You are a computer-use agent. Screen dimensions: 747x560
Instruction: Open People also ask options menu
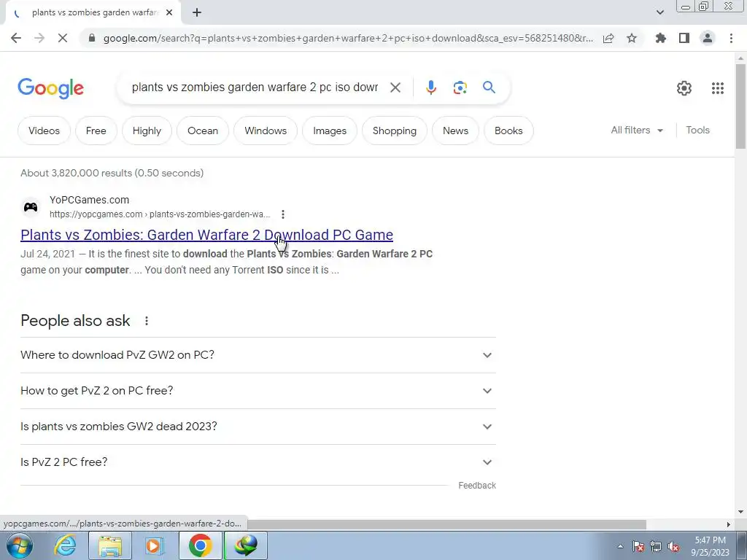(146, 321)
